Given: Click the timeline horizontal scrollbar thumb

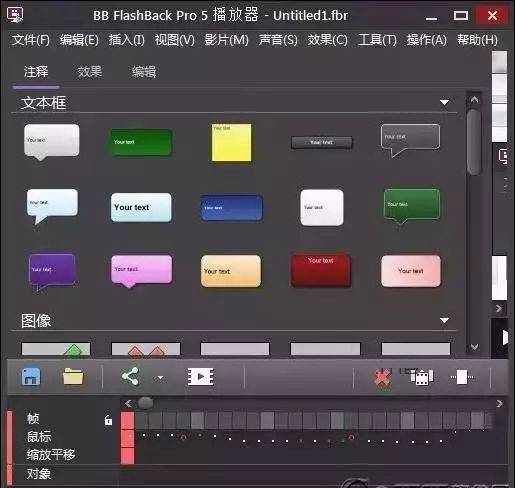Looking at the screenshot, I should click(x=145, y=403).
